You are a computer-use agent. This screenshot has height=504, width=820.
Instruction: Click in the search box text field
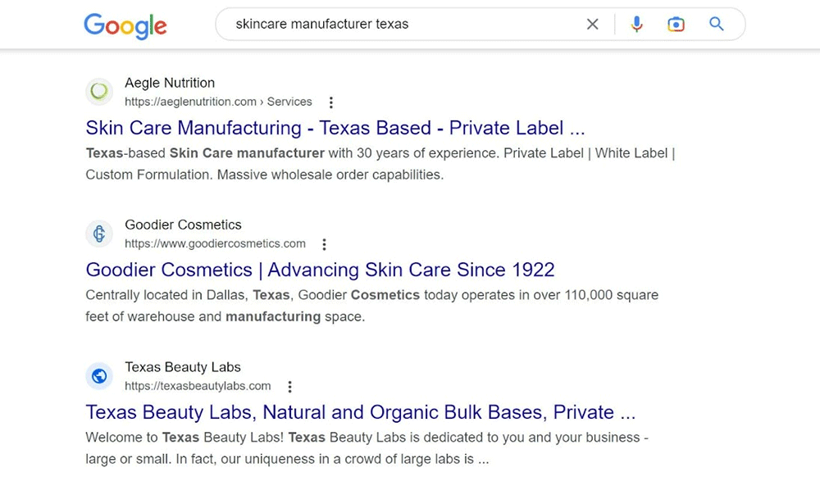pyautogui.click(x=402, y=25)
